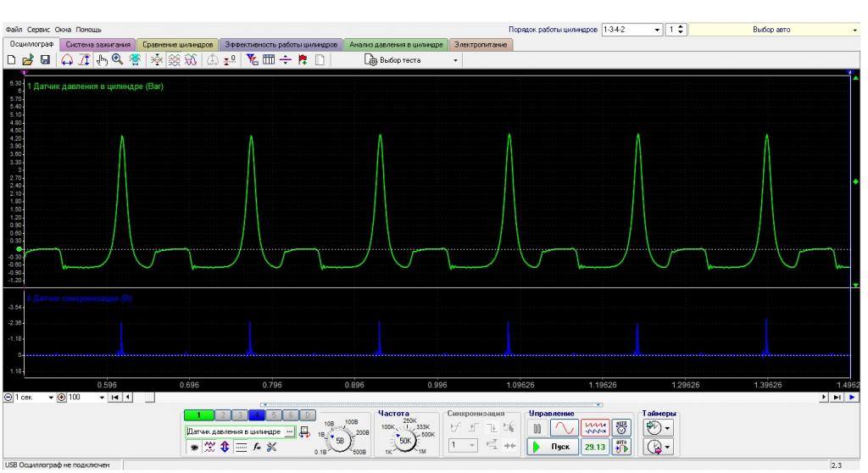Toggle channel 4 blue button

click(x=257, y=415)
